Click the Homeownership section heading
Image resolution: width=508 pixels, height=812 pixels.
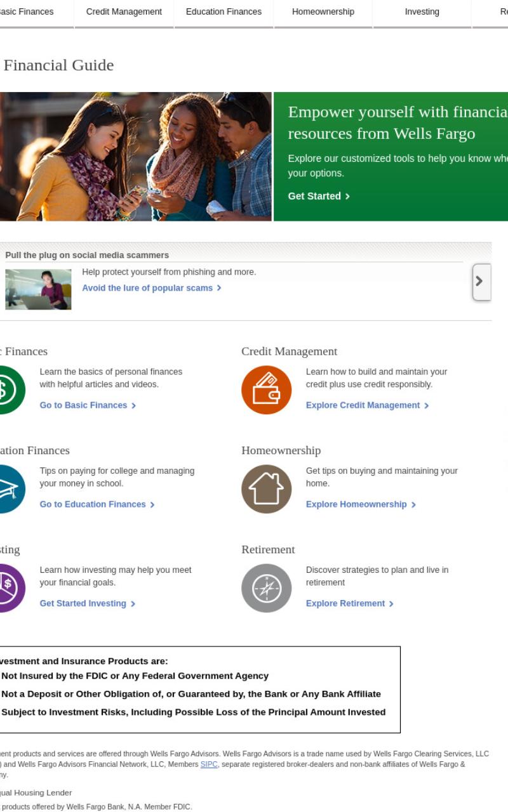[281, 450]
